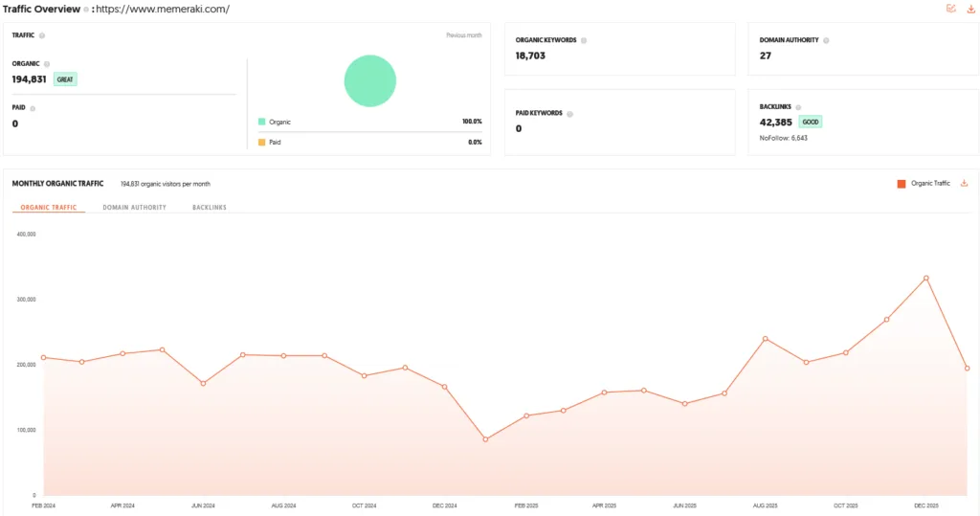Click the data point above FEB 2024

[43, 358]
